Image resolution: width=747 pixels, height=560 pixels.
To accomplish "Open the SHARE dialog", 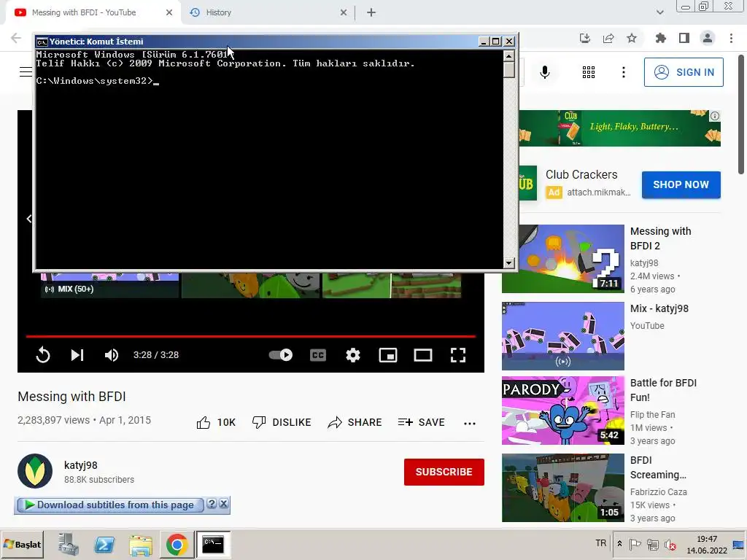I will click(x=355, y=422).
